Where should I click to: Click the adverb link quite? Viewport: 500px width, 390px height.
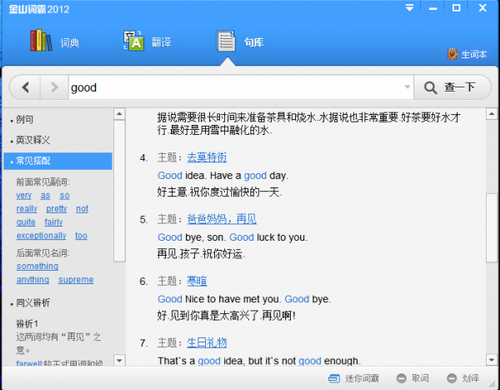click(26, 222)
